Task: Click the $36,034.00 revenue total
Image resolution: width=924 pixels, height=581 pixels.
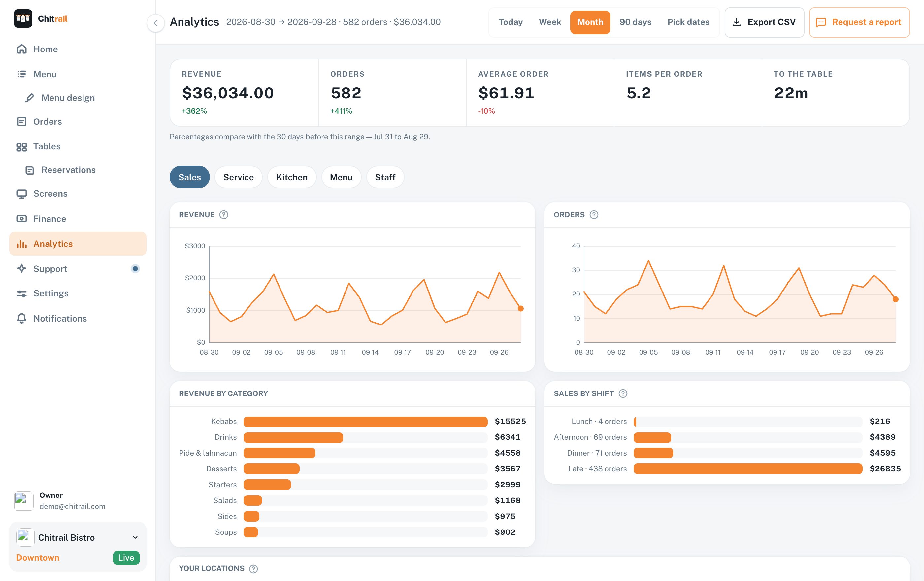Action: 228,93
